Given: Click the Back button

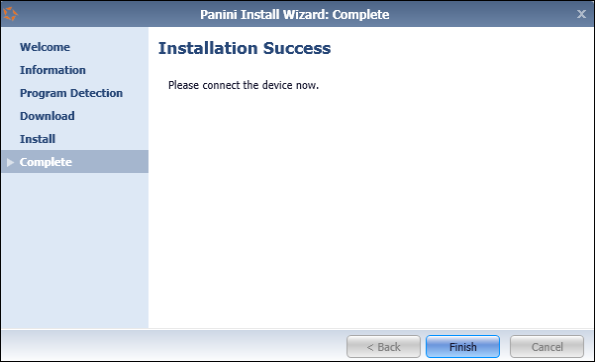Looking at the screenshot, I should (x=383, y=346).
